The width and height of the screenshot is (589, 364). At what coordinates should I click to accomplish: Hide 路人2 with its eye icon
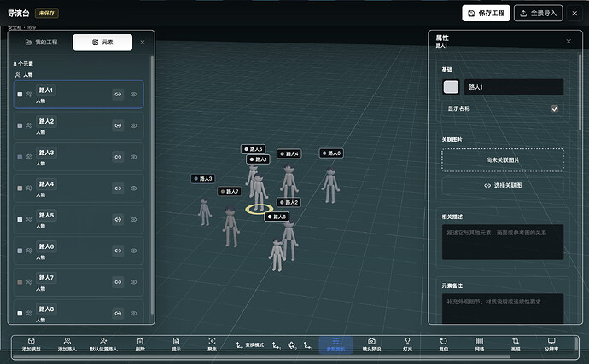point(134,125)
